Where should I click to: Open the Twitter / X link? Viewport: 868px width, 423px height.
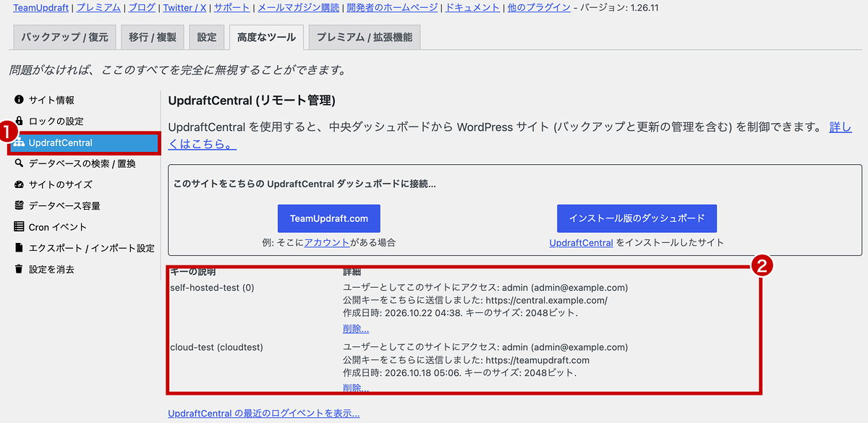pos(183,8)
